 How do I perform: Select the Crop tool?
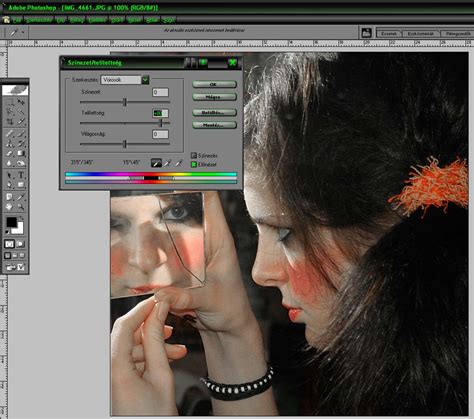pos(9,121)
